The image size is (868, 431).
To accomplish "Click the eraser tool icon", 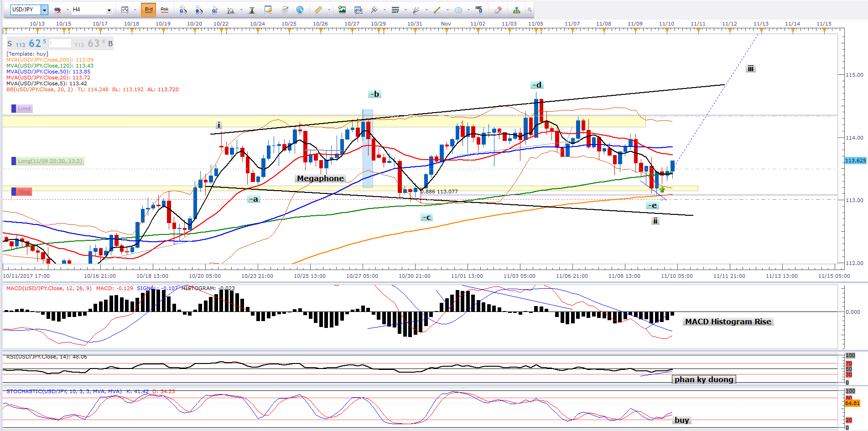I will click(x=498, y=10).
